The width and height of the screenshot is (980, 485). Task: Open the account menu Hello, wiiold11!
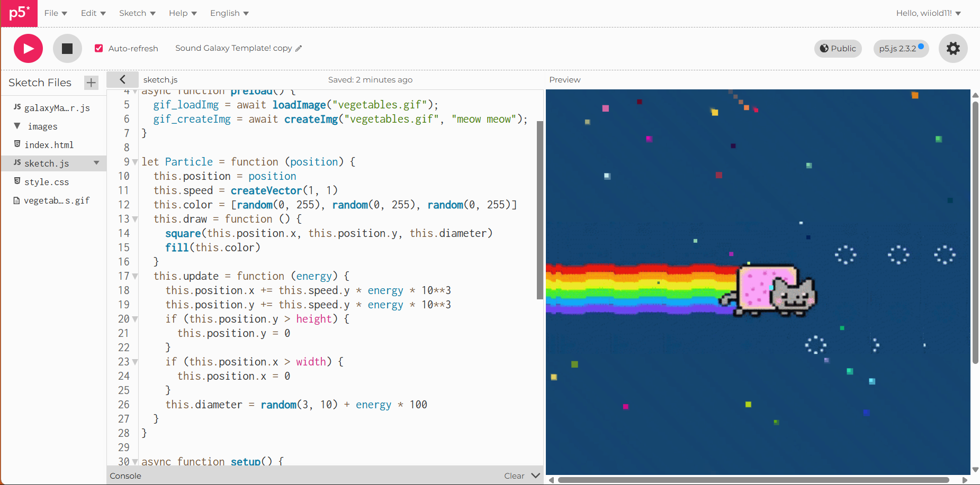pyautogui.click(x=928, y=13)
